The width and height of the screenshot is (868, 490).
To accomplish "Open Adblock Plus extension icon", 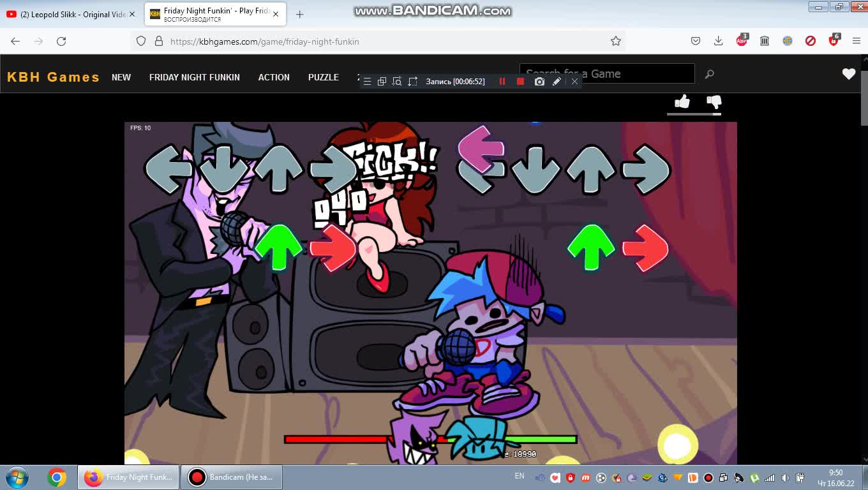I will [742, 40].
